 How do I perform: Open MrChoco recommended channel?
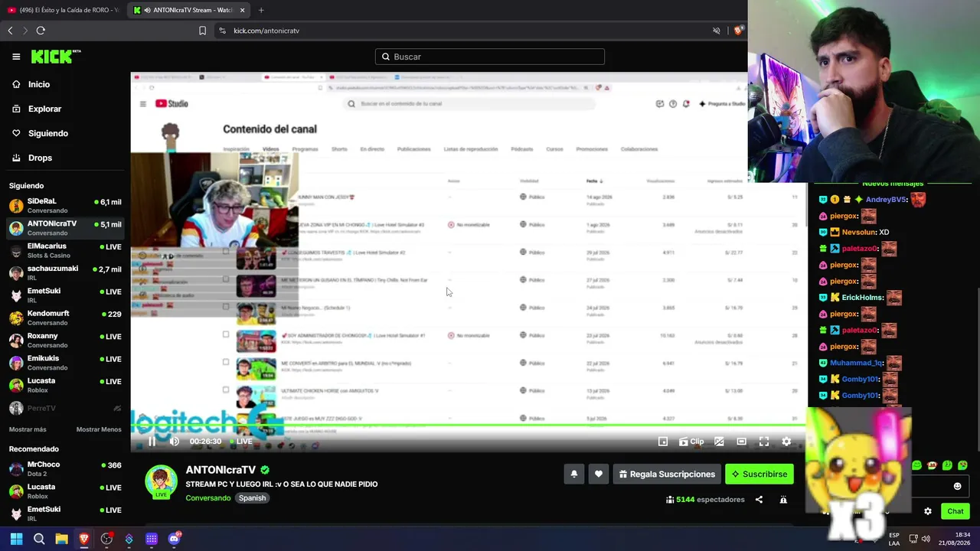click(x=65, y=468)
